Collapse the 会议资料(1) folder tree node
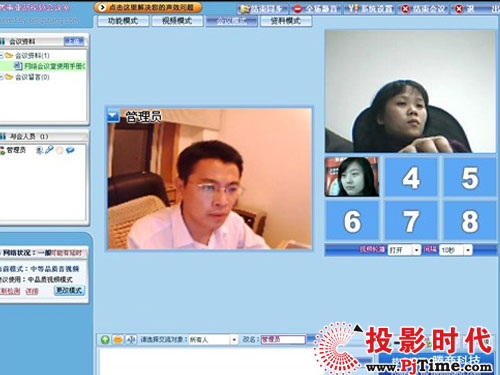 click(x=1, y=55)
